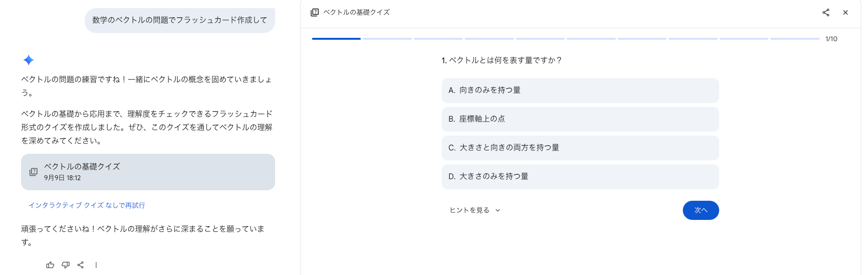Select answer A. 向きのみを持つ量
This screenshot has width=868, height=275.
coord(580,91)
